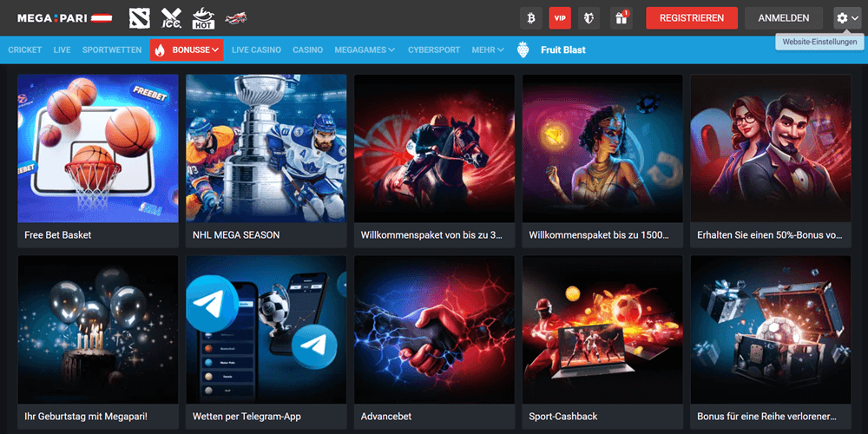
Task: Open the VIP icon
Action: [x=560, y=18]
